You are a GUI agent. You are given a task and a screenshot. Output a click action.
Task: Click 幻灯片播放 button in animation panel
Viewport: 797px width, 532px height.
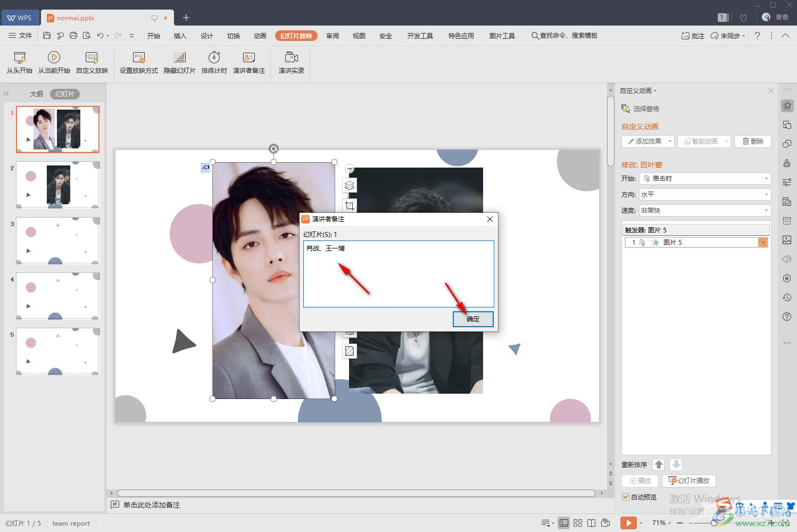click(689, 481)
